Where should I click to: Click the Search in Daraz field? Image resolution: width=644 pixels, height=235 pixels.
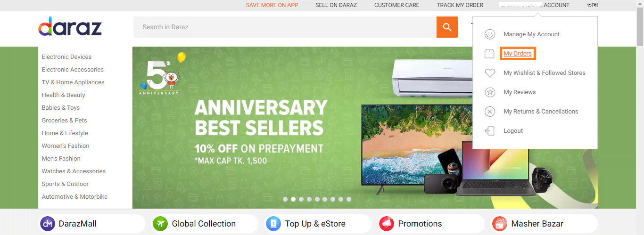[x=285, y=27]
